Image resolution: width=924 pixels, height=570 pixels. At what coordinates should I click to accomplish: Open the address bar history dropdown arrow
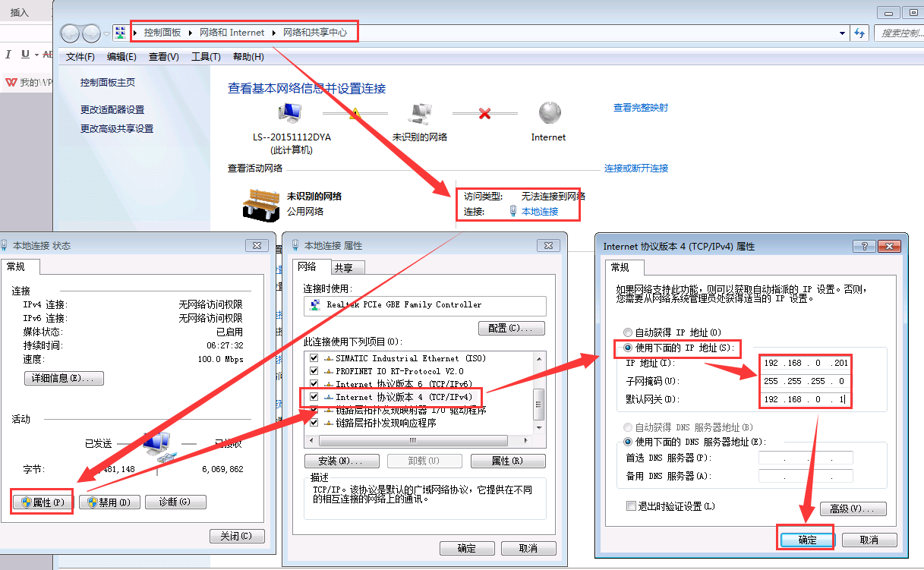coord(843,33)
